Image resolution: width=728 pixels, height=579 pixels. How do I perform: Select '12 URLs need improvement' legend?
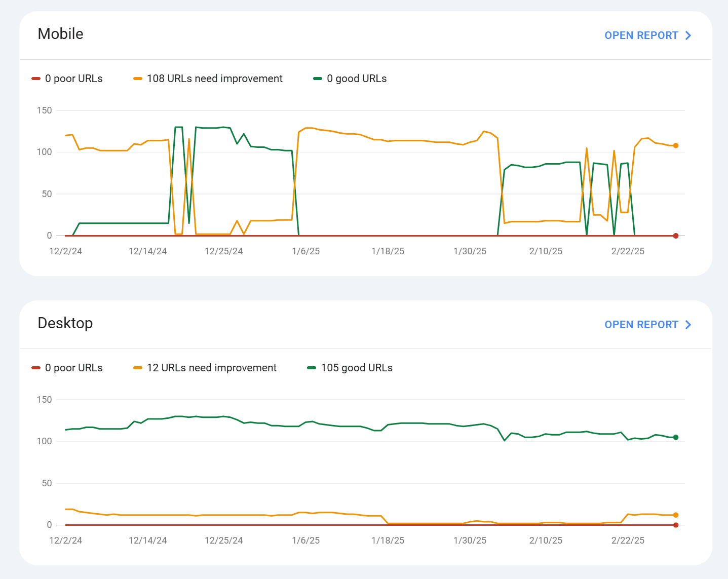pos(205,368)
